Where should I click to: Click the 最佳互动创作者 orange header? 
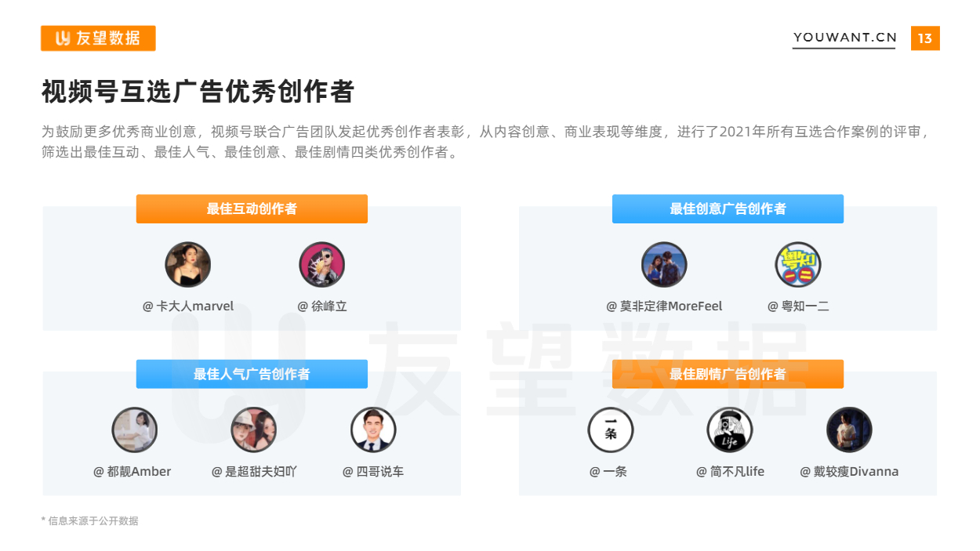[x=252, y=209]
